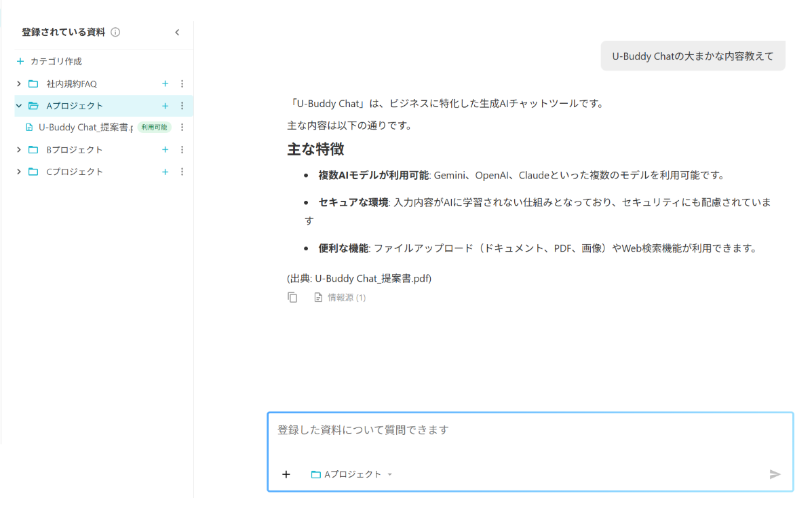812x519 pixels.
Task: Click the Cプロジェクト folder icon
Action: pos(33,172)
